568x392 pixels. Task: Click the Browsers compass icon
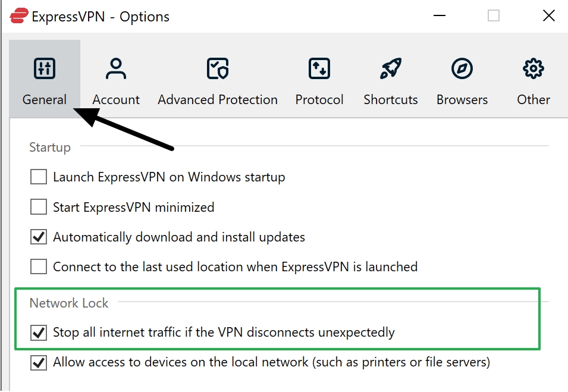coord(462,68)
